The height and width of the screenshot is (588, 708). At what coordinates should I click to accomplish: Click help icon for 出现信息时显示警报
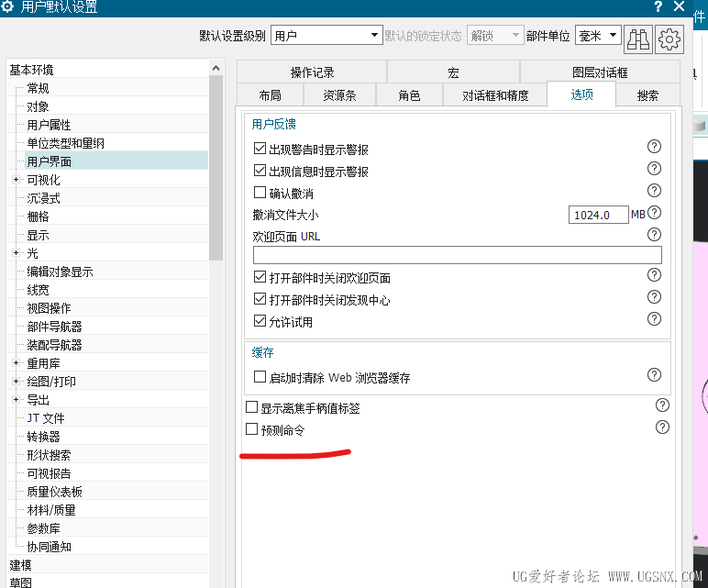tap(654, 169)
